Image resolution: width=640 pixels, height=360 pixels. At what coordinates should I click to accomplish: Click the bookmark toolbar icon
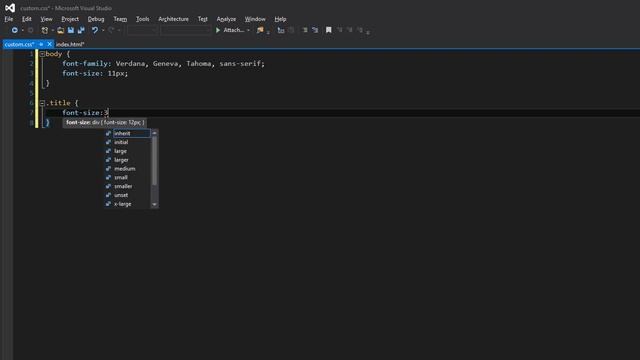click(329, 30)
